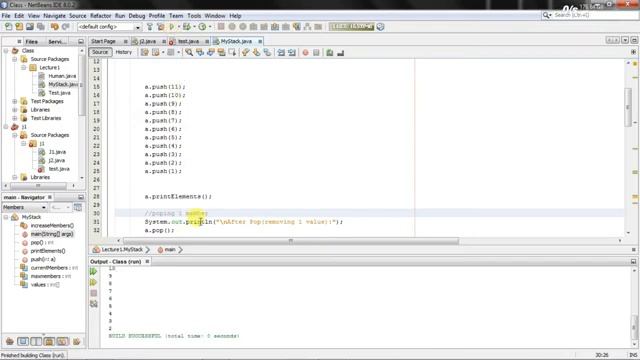Select increaseMembers() in the Navigator
Viewport: 640px width, 360px height.
(52, 226)
